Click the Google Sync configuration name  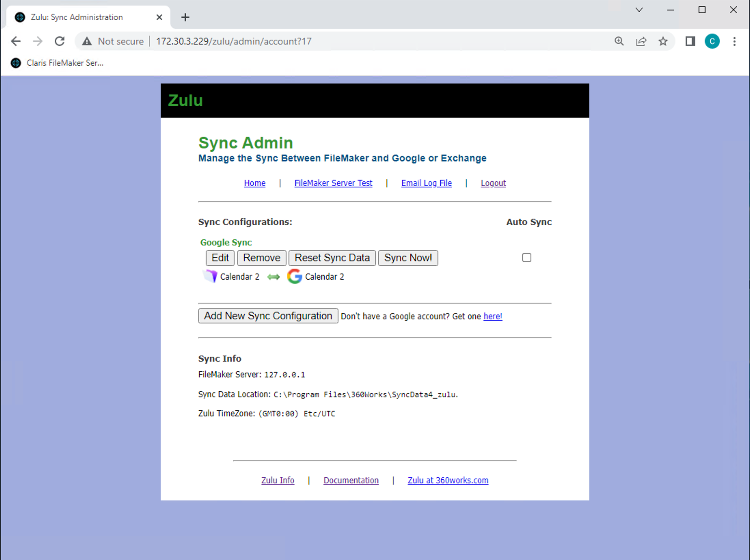(226, 242)
